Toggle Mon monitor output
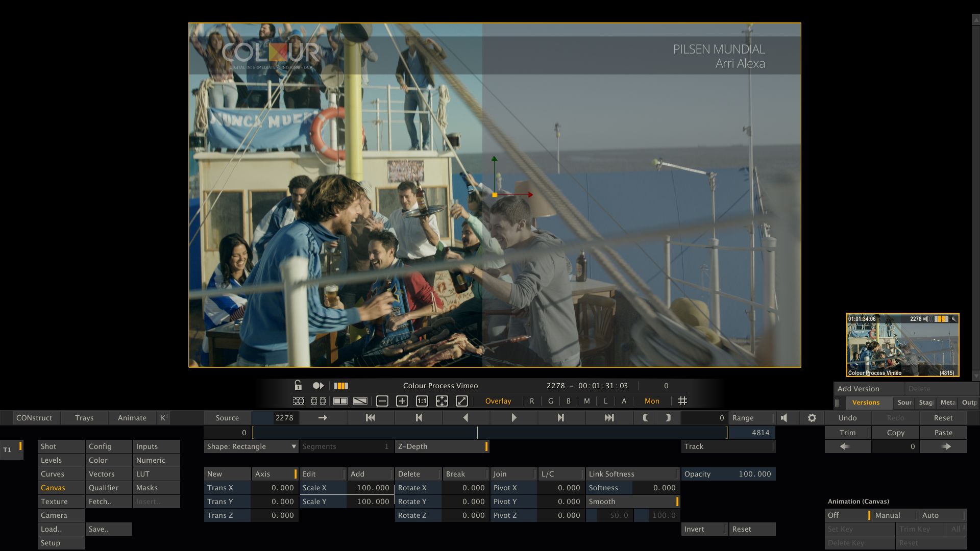980x551 pixels. coord(652,401)
